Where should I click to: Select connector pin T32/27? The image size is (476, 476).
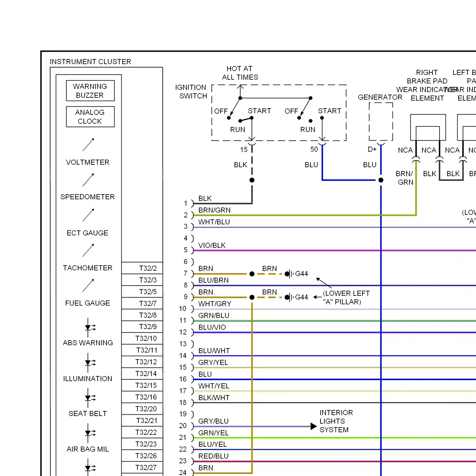pyautogui.click(x=142, y=467)
